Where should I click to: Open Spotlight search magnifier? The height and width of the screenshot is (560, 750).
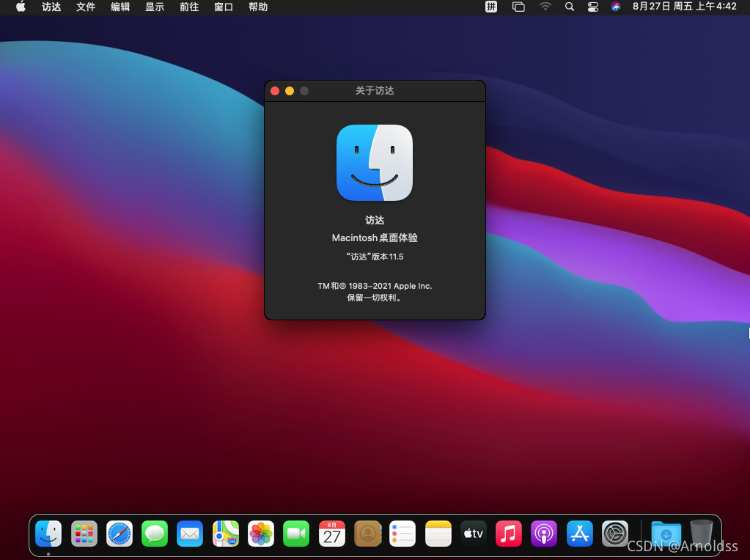[569, 7]
